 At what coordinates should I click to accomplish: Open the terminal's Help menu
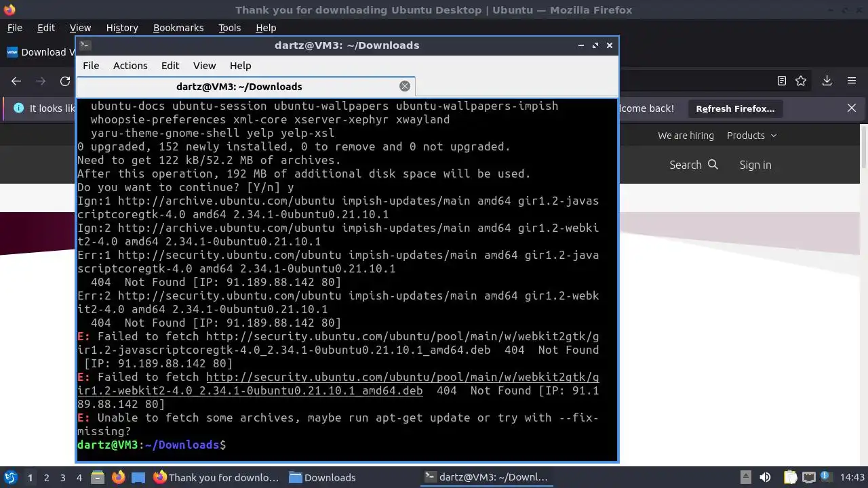click(x=241, y=66)
